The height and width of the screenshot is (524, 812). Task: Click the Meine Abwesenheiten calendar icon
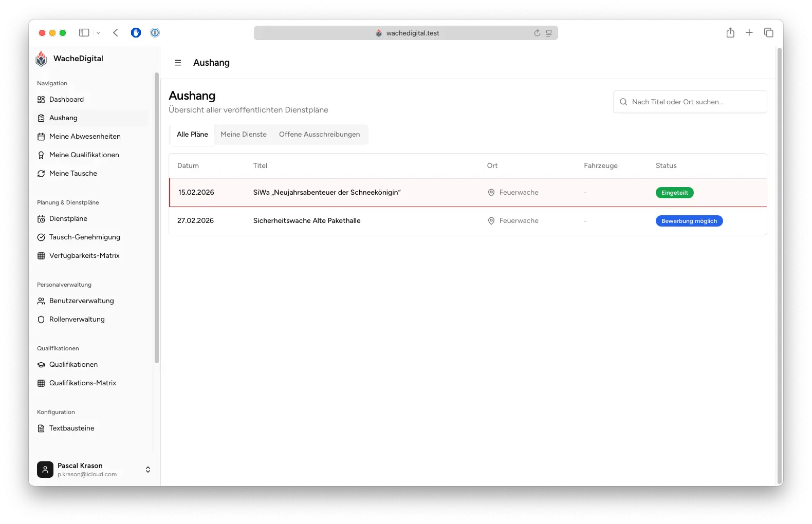point(41,137)
